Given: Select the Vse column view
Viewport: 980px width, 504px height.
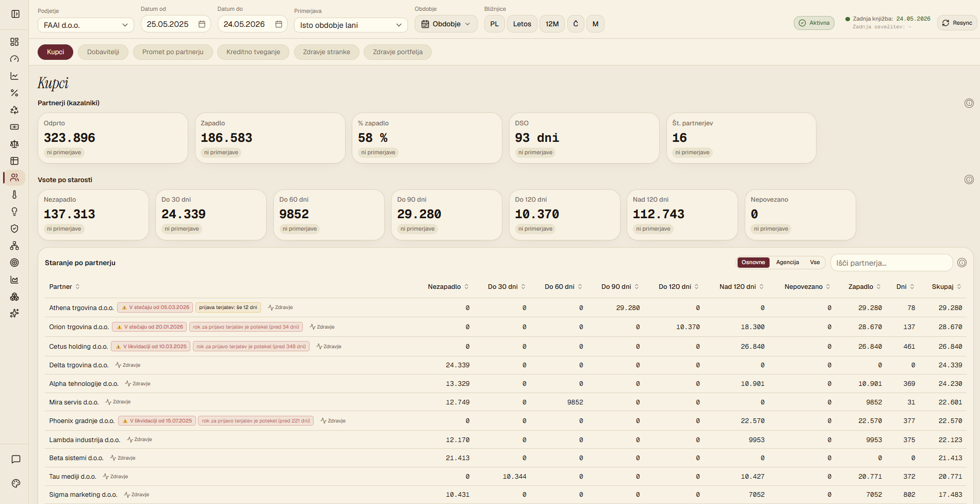Looking at the screenshot, I should pyautogui.click(x=815, y=263).
